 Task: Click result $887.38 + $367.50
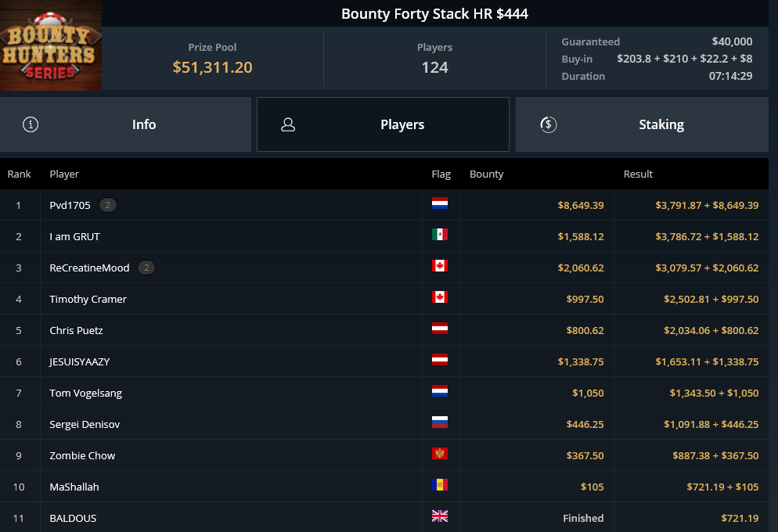(x=715, y=455)
